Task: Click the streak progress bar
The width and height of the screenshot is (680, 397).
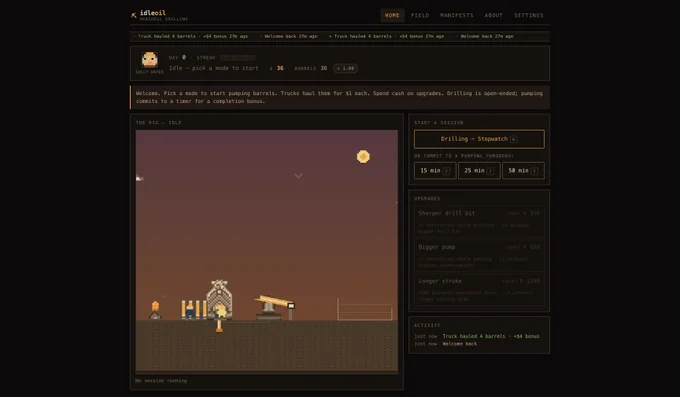Action: (238, 57)
